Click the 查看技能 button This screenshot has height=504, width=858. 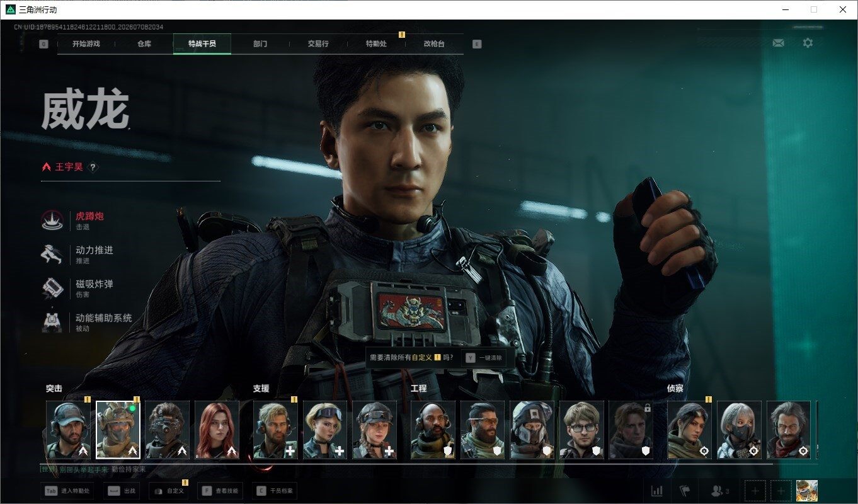220,491
